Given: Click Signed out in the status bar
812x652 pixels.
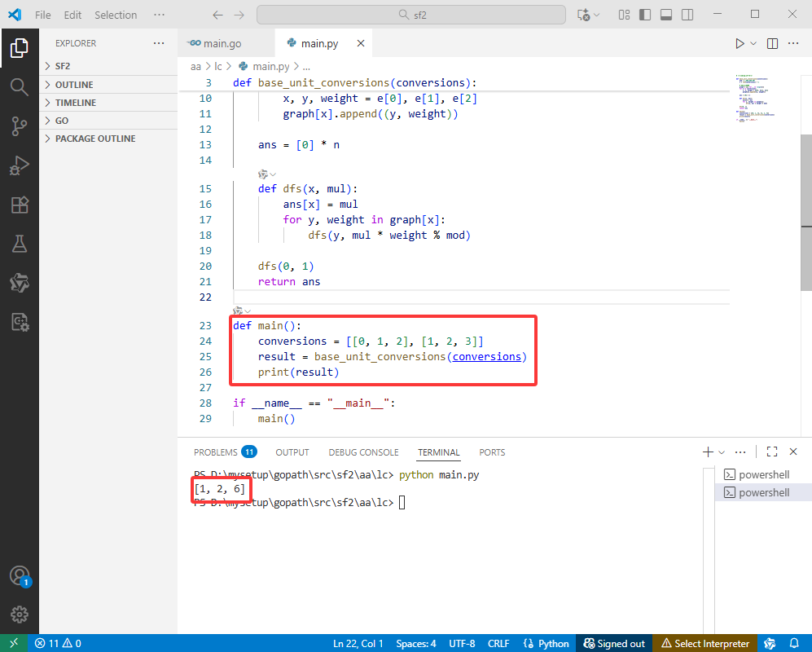Looking at the screenshot, I should click(x=614, y=643).
